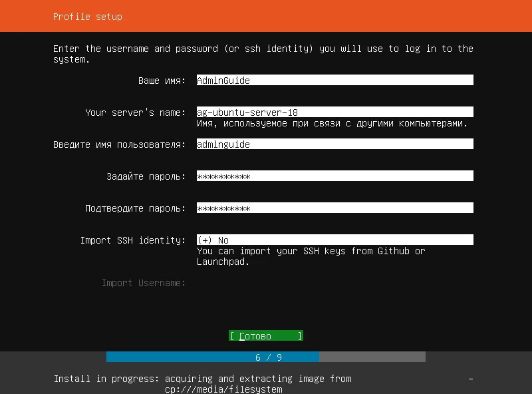This screenshot has height=394, width=532.
Task: Click the 'Profile setup' header title
Action: tap(88, 17)
